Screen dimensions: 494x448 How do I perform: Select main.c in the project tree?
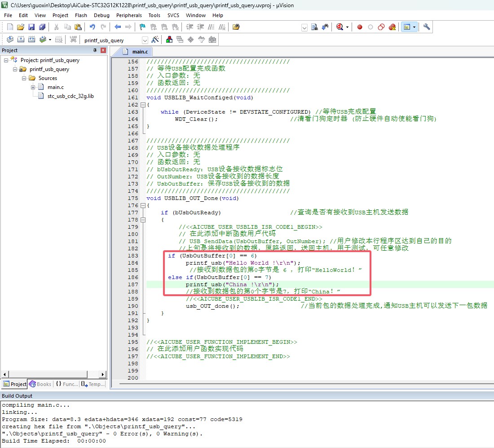[56, 87]
